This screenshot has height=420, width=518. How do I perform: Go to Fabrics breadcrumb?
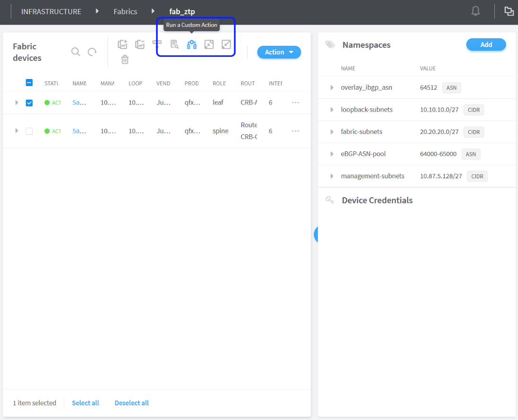(125, 11)
